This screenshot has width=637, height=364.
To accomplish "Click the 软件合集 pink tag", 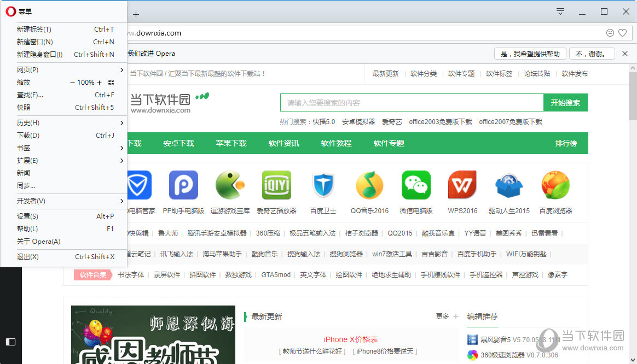I will (x=92, y=275).
